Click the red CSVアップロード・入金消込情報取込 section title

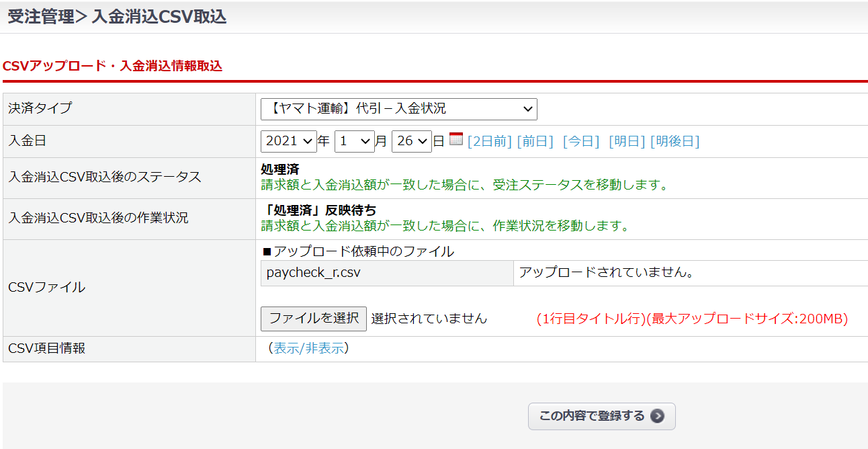113,66
